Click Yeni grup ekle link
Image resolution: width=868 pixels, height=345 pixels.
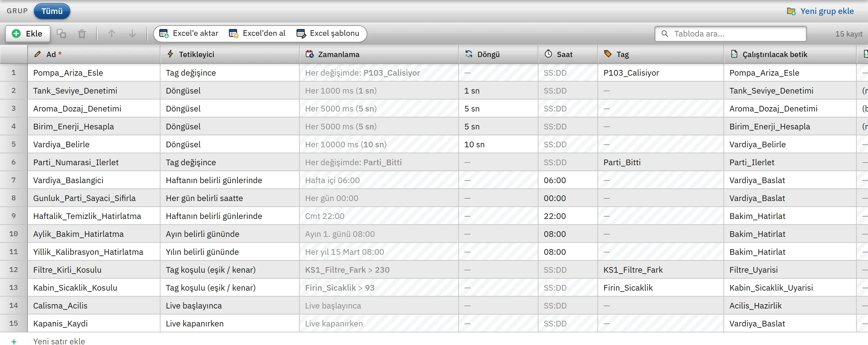click(820, 11)
